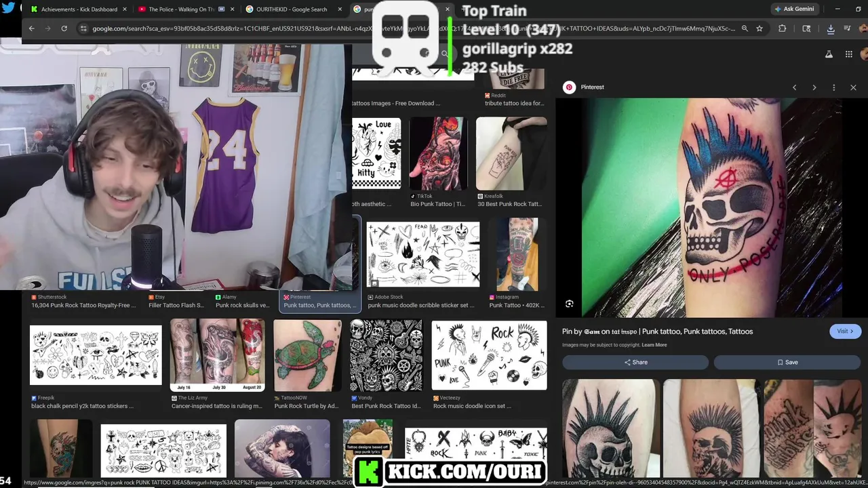Open the Adobe Stock doodle scribble thumbnail

pos(423,254)
